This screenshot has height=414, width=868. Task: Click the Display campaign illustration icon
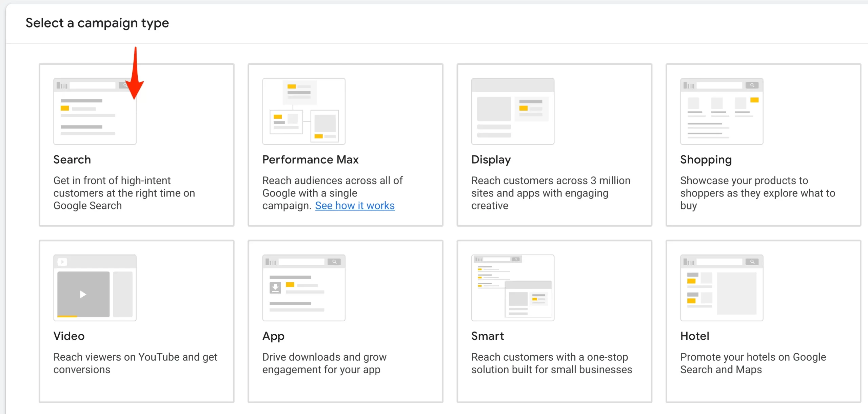pos(512,111)
